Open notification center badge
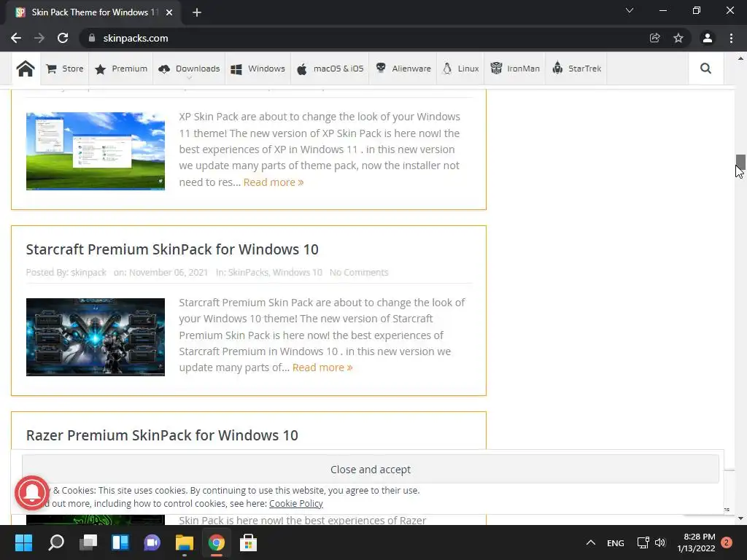 pyautogui.click(x=727, y=542)
